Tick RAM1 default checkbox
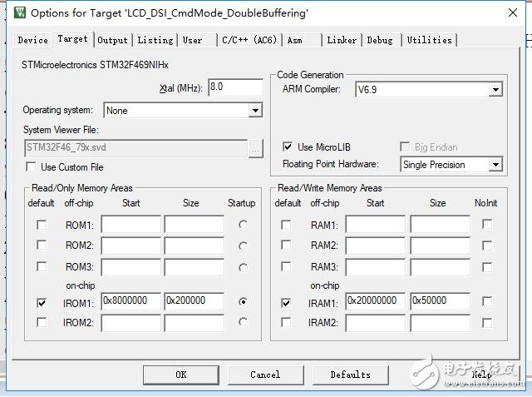 coord(286,225)
